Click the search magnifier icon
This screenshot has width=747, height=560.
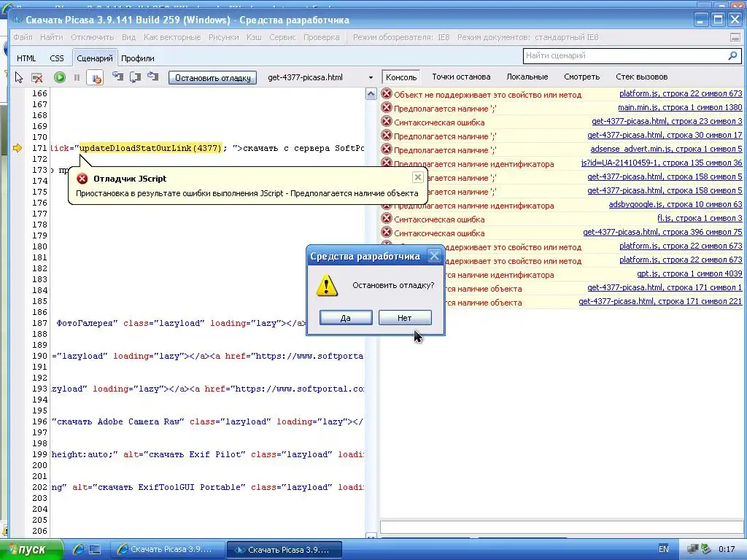point(732,55)
